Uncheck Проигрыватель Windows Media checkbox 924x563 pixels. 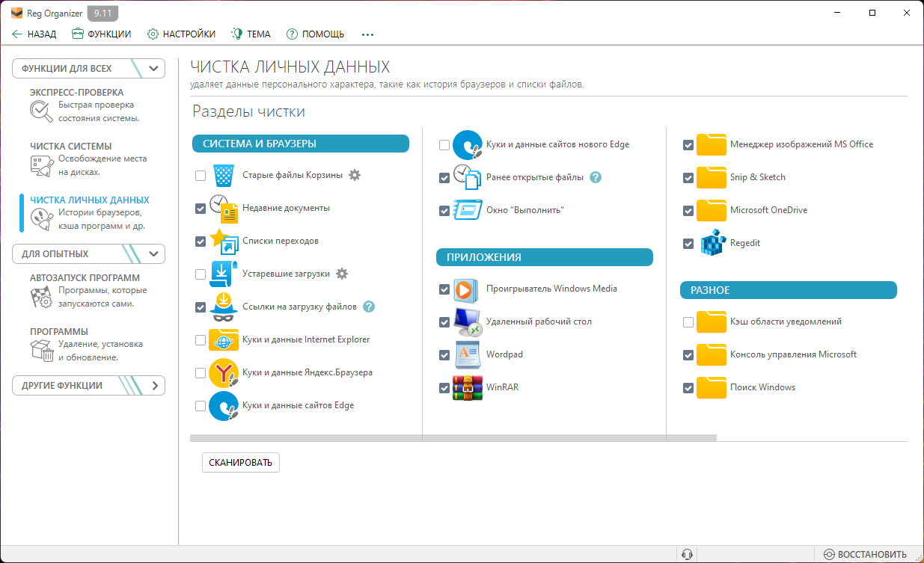(x=444, y=289)
